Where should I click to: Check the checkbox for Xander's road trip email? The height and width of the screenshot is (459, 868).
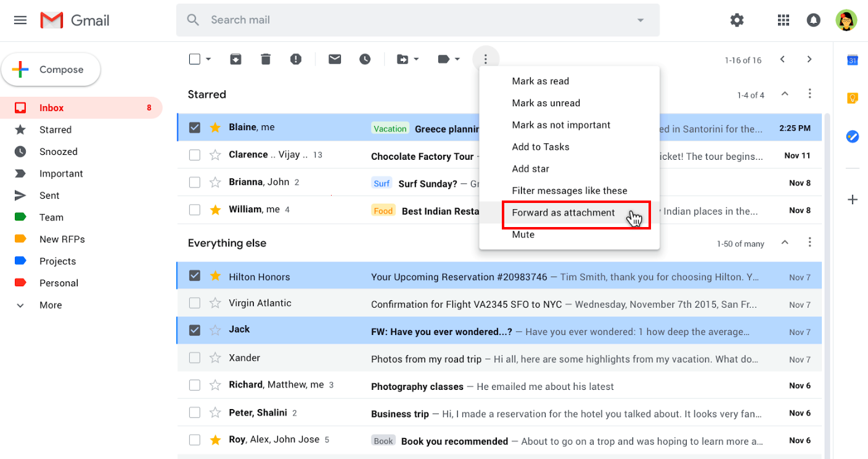pyautogui.click(x=195, y=358)
